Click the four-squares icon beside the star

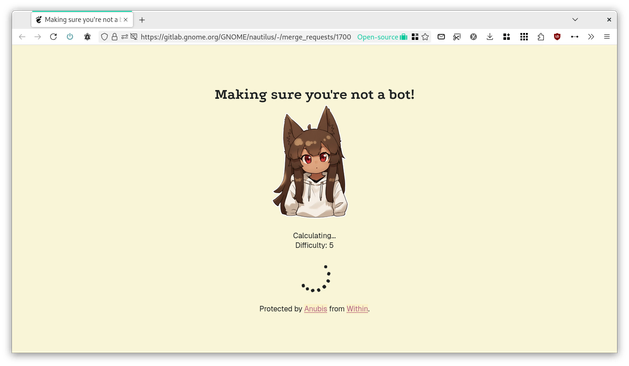point(415,37)
